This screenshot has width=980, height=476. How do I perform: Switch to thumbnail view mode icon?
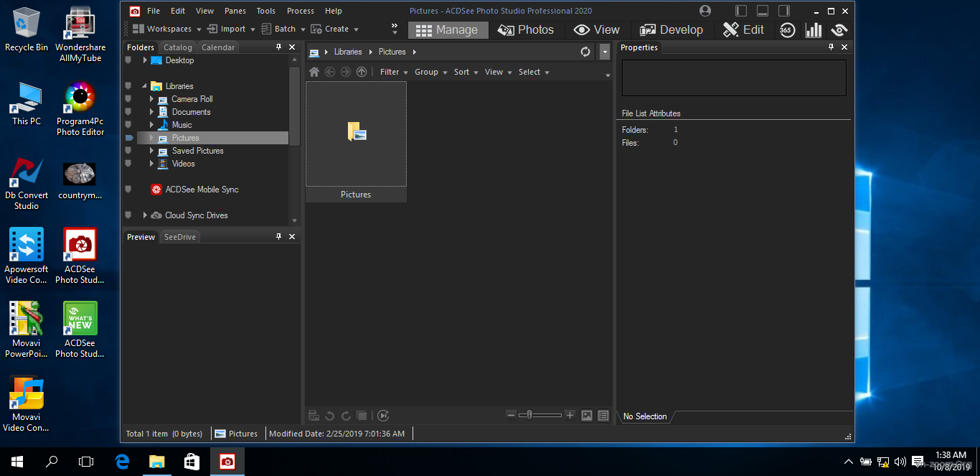point(587,416)
